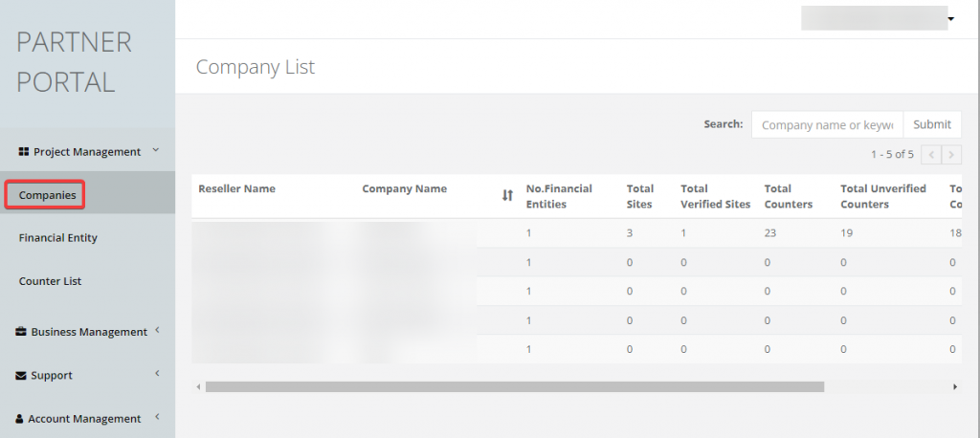
Task: Focus the company name search field
Action: [x=827, y=124]
